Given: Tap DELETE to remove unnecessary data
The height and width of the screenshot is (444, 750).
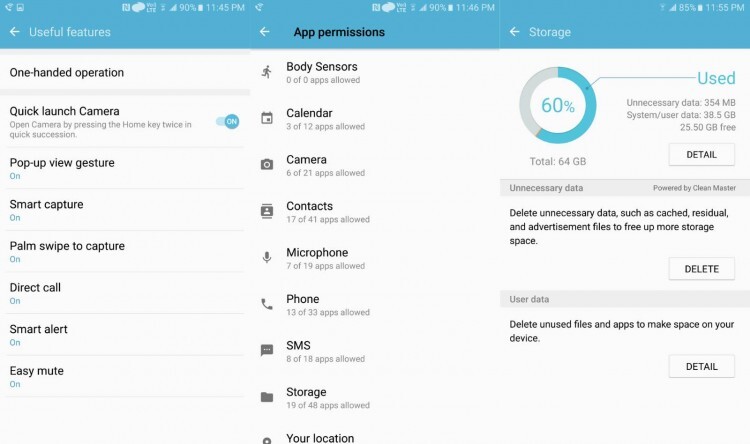Looking at the screenshot, I should (701, 269).
